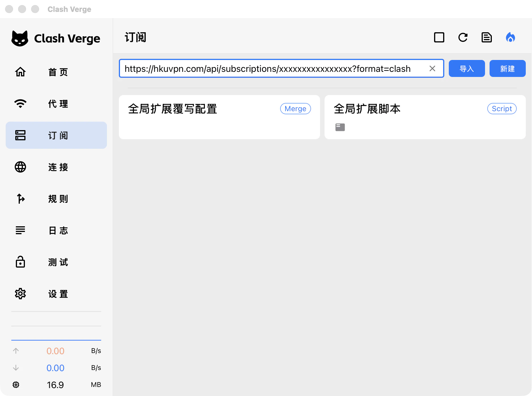The height and width of the screenshot is (396, 532).
Task: Click the 新建 new profile button
Action: [x=508, y=68]
